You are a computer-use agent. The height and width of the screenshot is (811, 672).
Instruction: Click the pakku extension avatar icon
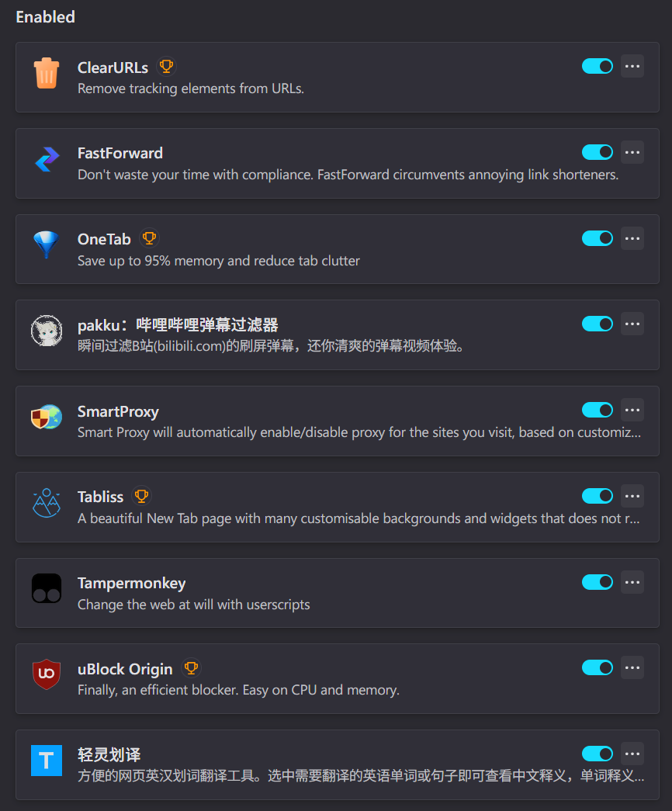tap(47, 331)
